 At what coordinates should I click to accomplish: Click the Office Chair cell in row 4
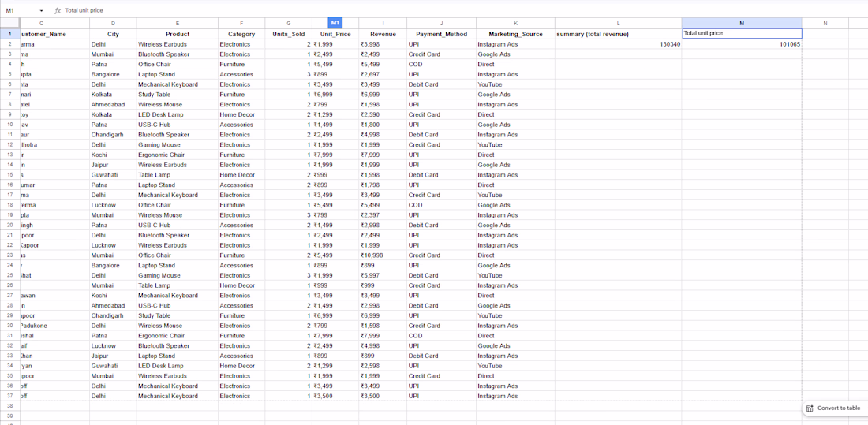click(177, 64)
